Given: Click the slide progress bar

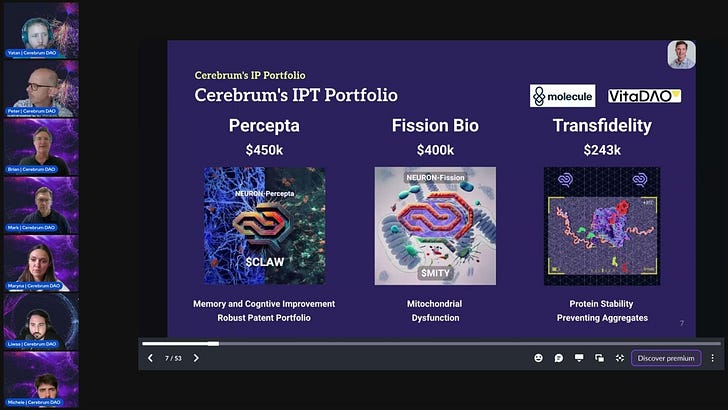Looking at the screenshot, I should pyautogui.click(x=431, y=344).
